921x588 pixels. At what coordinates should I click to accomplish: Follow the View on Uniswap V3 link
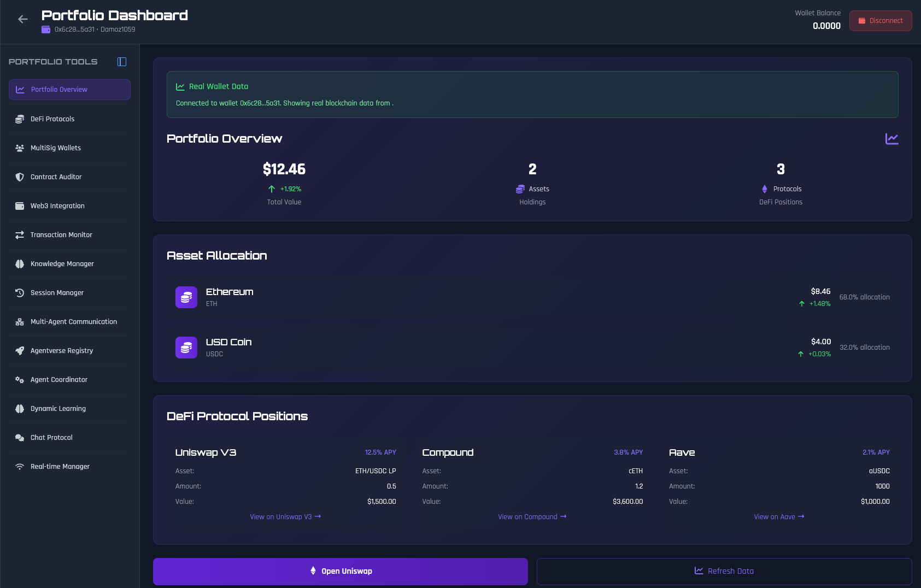click(285, 517)
